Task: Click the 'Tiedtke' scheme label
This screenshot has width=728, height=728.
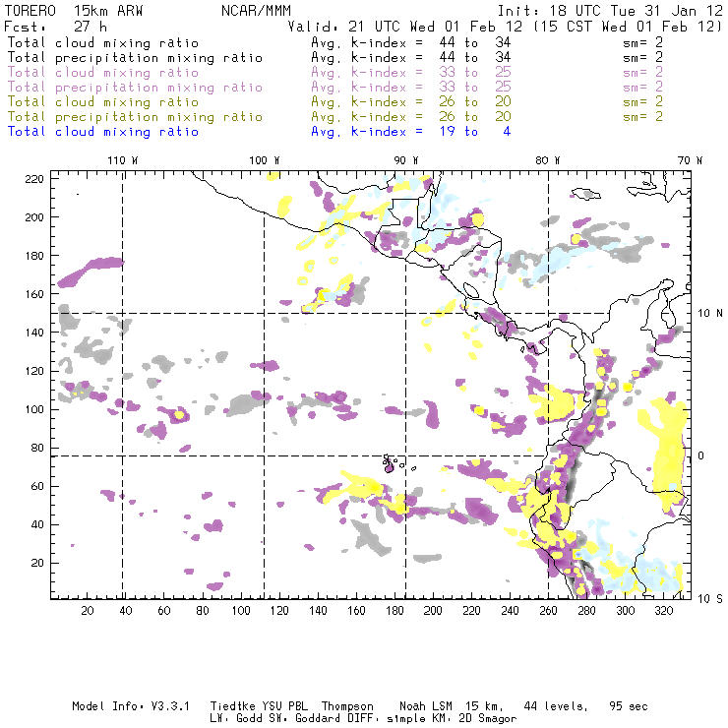Action: 233,706
